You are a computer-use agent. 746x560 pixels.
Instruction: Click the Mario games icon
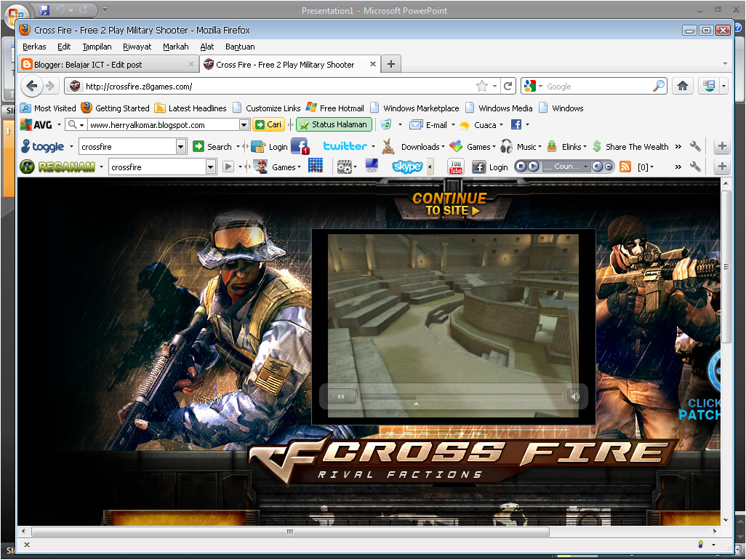[x=260, y=167]
